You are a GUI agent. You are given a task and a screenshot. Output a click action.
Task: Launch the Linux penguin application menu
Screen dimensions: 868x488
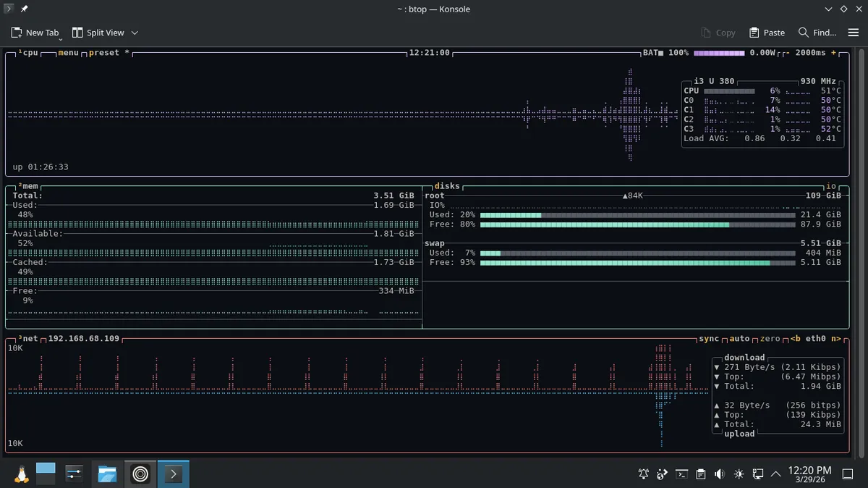click(x=21, y=474)
